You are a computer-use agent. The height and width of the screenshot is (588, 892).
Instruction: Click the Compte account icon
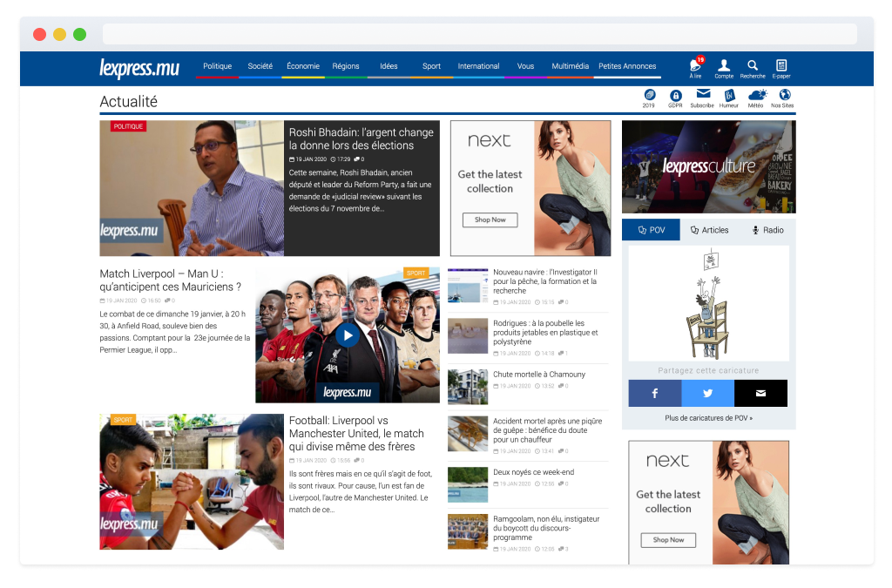(x=724, y=66)
